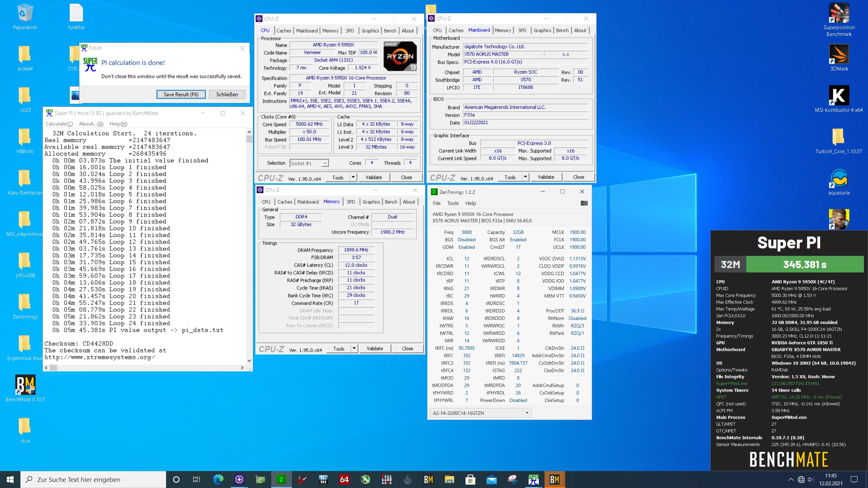Open the Tools menu in ZenTimings
Image resolution: width=868 pixels, height=488 pixels.
pyautogui.click(x=453, y=203)
